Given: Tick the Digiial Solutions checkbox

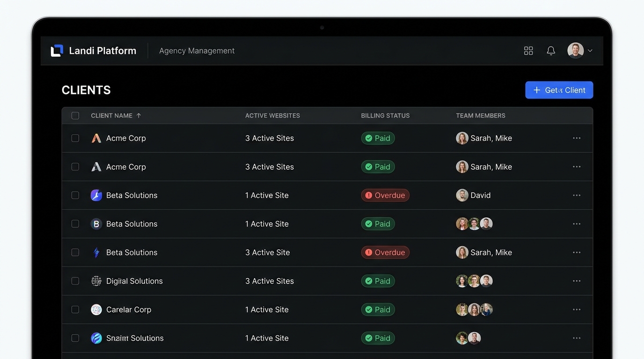Looking at the screenshot, I should 75,281.
